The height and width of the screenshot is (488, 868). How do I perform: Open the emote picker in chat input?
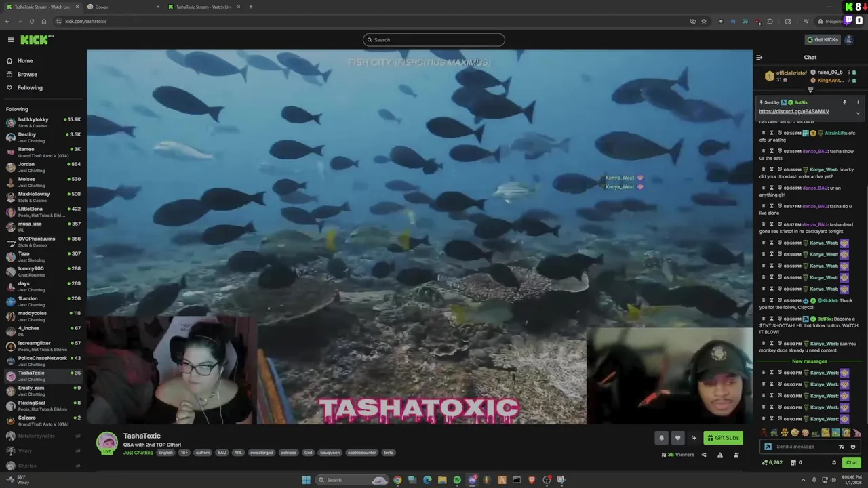852,447
